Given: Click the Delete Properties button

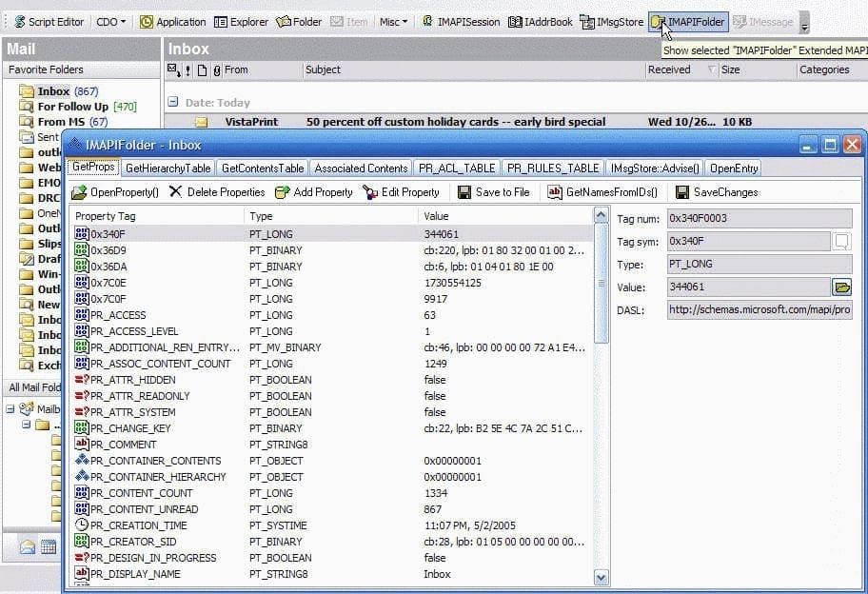Looking at the screenshot, I should pyautogui.click(x=217, y=192).
